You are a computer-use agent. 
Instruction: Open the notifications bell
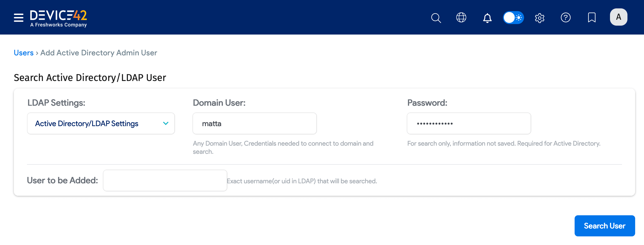[x=487, y=17]
